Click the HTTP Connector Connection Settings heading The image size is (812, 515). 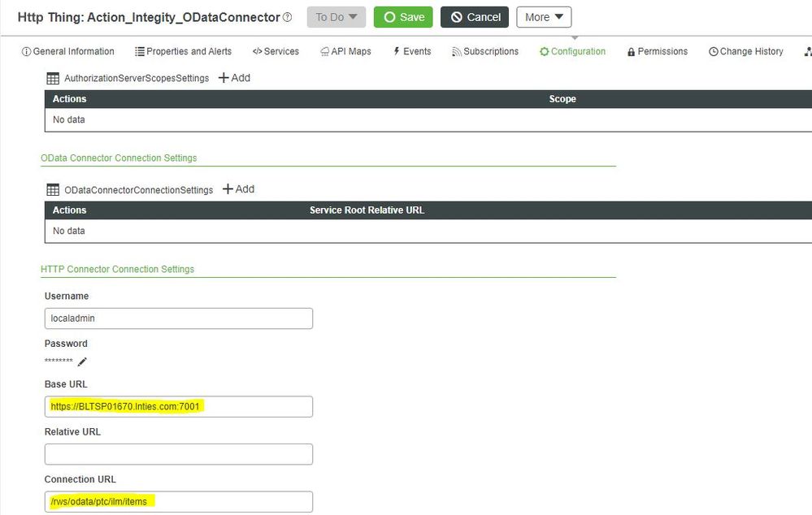tap(118, 269)
